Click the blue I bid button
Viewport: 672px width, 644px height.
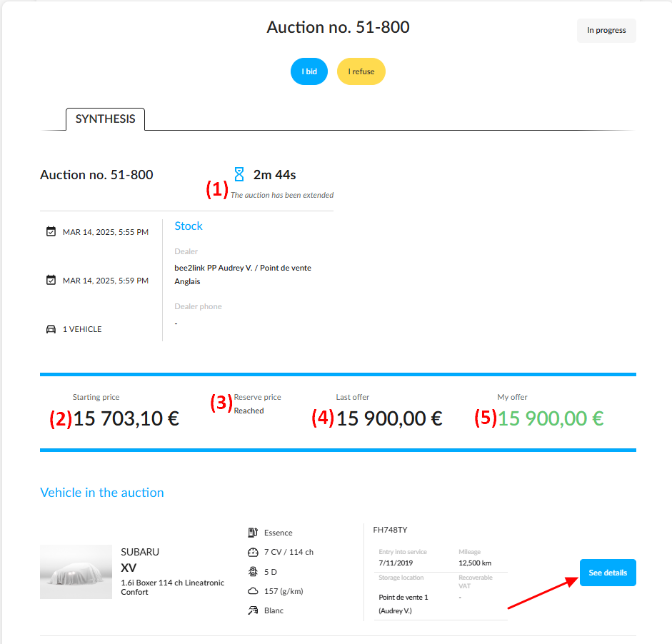(309, 71)
